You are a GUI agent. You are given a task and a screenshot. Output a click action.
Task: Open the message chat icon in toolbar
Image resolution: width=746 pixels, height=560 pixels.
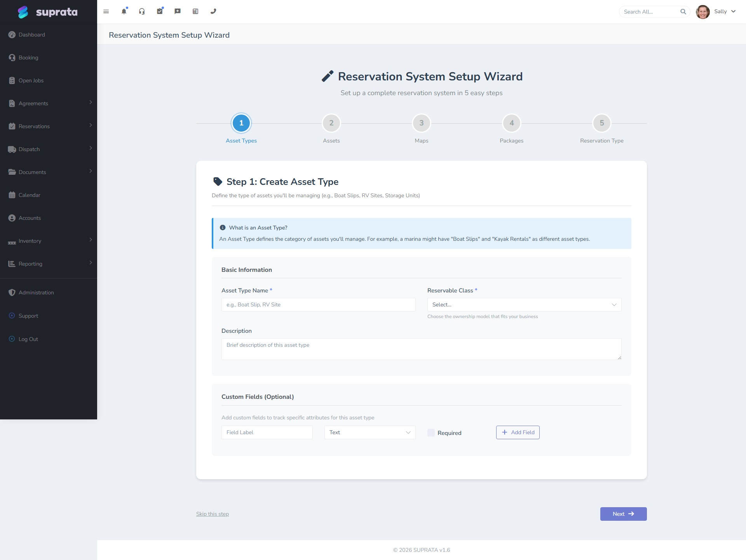(178, 12)
